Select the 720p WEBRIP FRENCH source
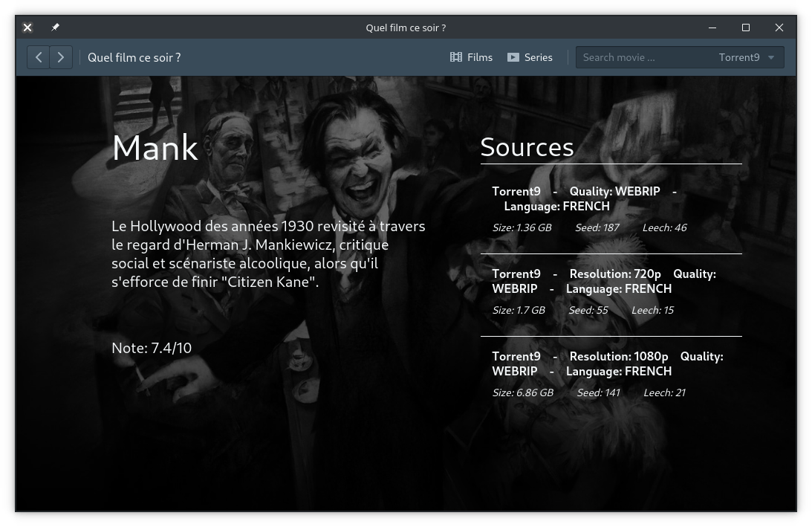Image resolution: width=812 pixels, height=527 pixels. click(x=611, y=291)
